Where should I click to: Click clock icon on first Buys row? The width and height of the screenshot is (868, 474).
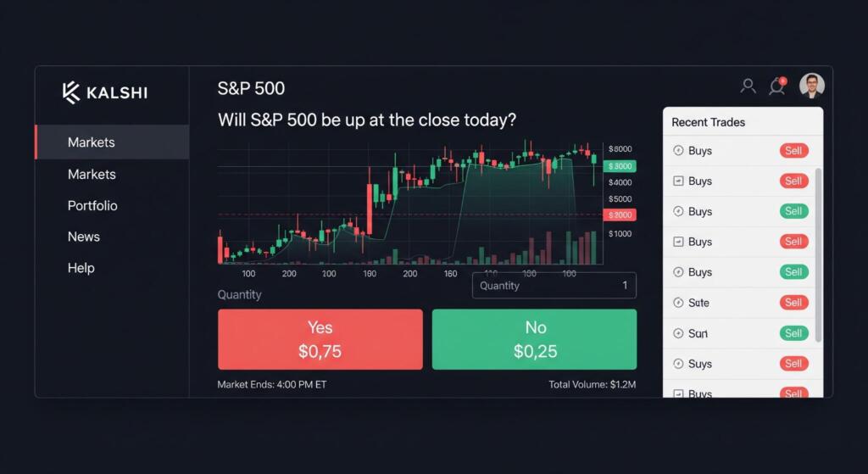click(678, 151)
